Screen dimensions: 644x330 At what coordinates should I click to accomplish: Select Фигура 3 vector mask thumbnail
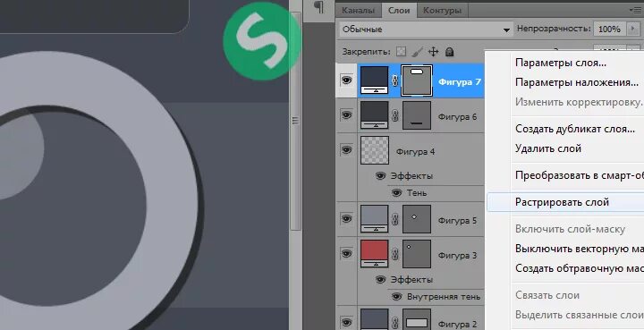(417, 255)
